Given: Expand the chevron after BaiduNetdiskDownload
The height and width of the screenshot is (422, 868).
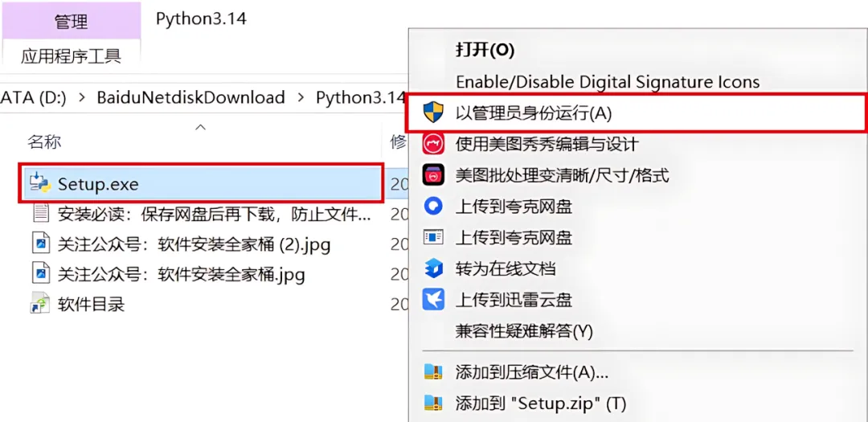Looking at the screenshot, I should (301, 97).
